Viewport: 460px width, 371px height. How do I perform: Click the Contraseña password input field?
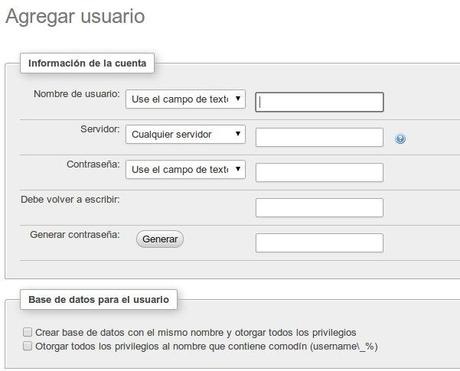tap(319, 172)
